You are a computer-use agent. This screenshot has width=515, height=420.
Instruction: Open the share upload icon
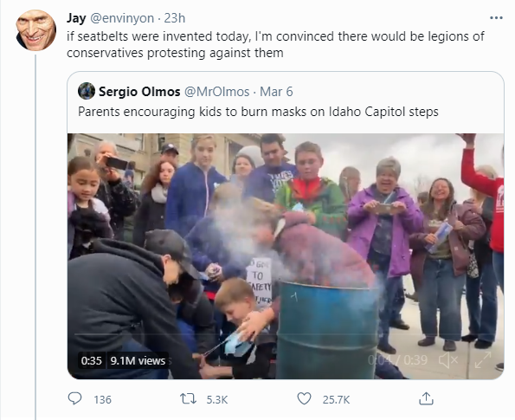[426, 398]
